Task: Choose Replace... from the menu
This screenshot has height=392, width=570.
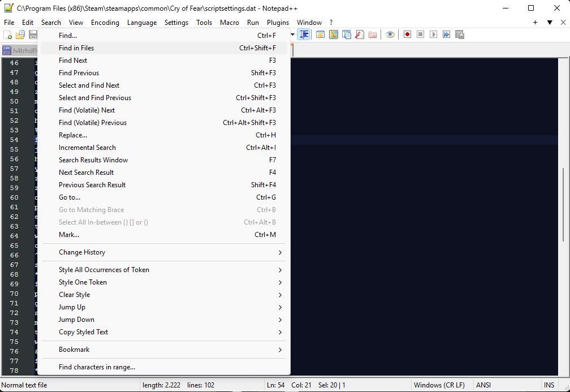Action: (x=164, y=135)
